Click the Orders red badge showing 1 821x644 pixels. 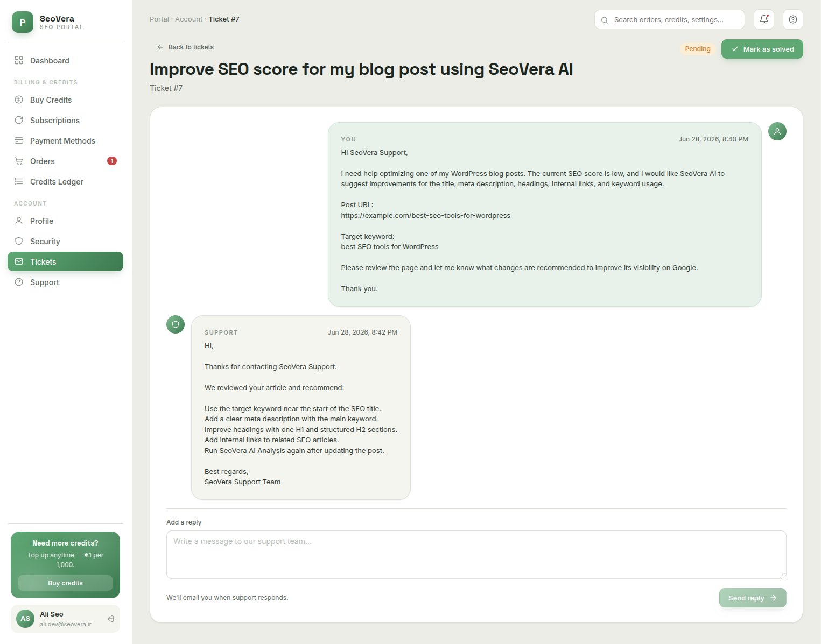click(112, 161)
